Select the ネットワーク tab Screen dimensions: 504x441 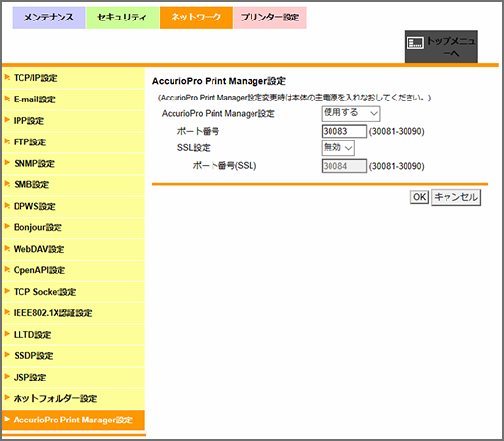coord(196,18)
